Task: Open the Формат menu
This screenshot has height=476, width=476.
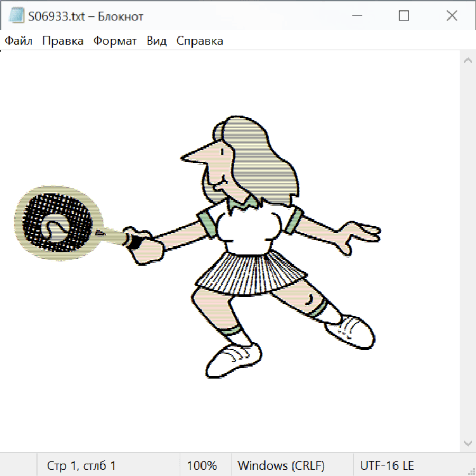Action: [115, 41]
